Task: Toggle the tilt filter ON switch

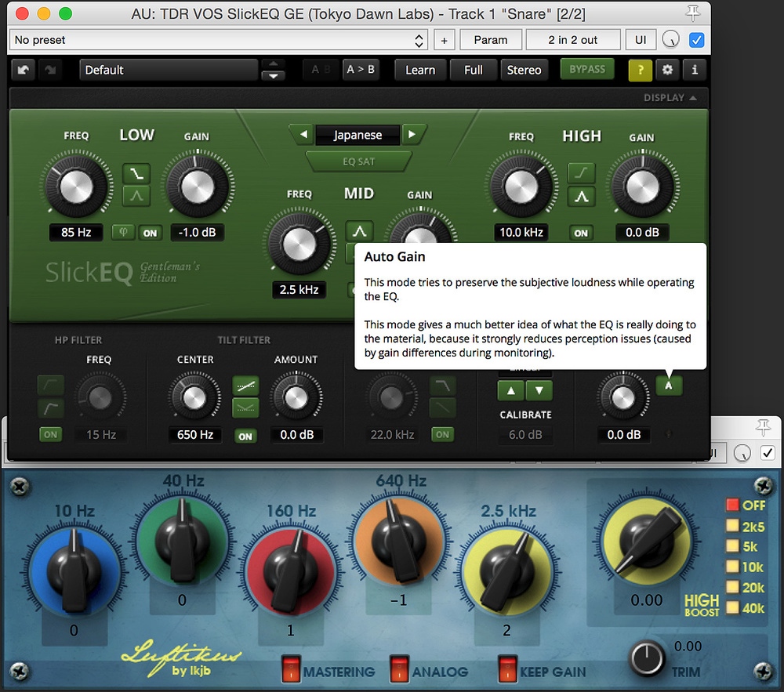Action: [x=245, y=437]
